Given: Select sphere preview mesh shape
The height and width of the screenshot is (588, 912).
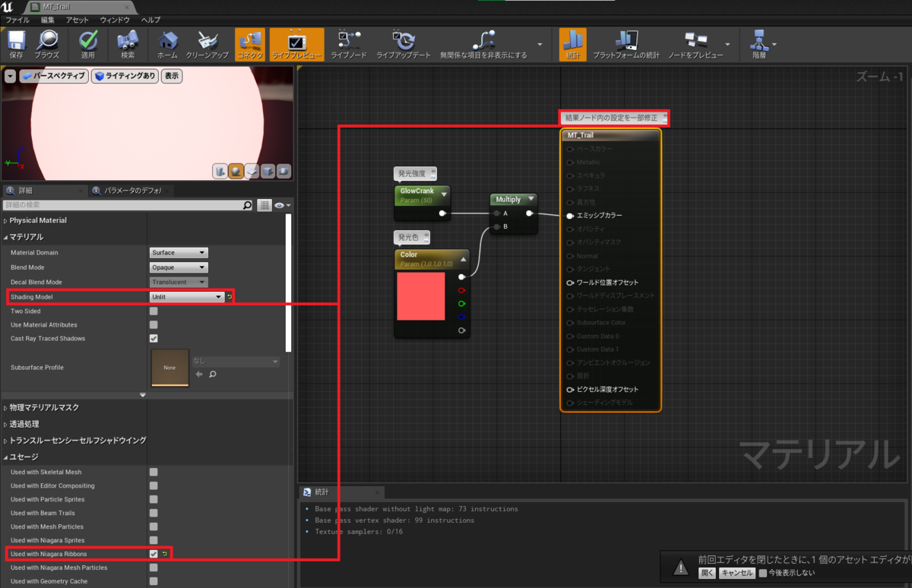Looking at the screenshot, I should [236, 172].
